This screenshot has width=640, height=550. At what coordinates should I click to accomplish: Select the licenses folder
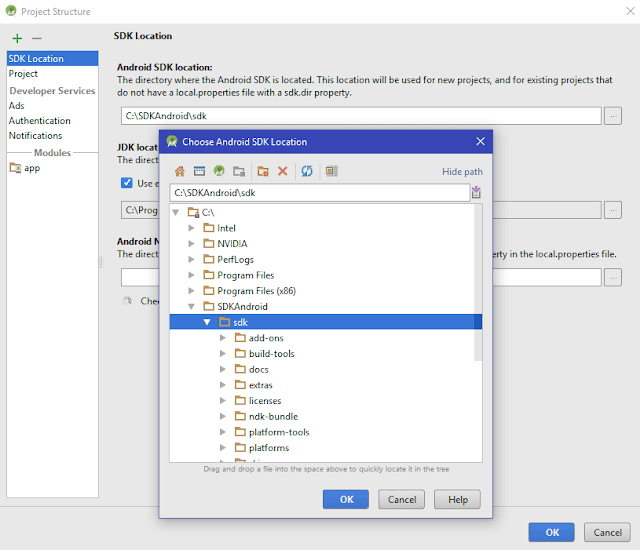[x=265, y=401]
